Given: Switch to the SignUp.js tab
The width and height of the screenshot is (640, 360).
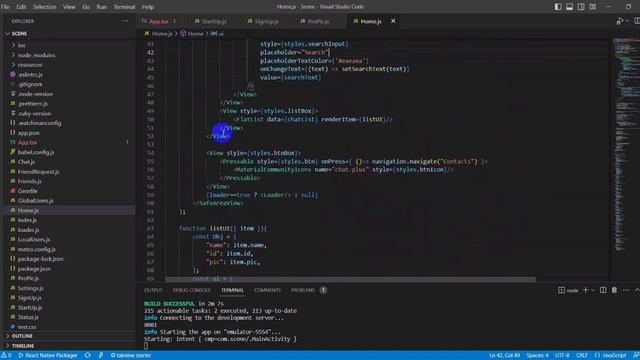Looking at the screenshot, I should click(267, 21).
